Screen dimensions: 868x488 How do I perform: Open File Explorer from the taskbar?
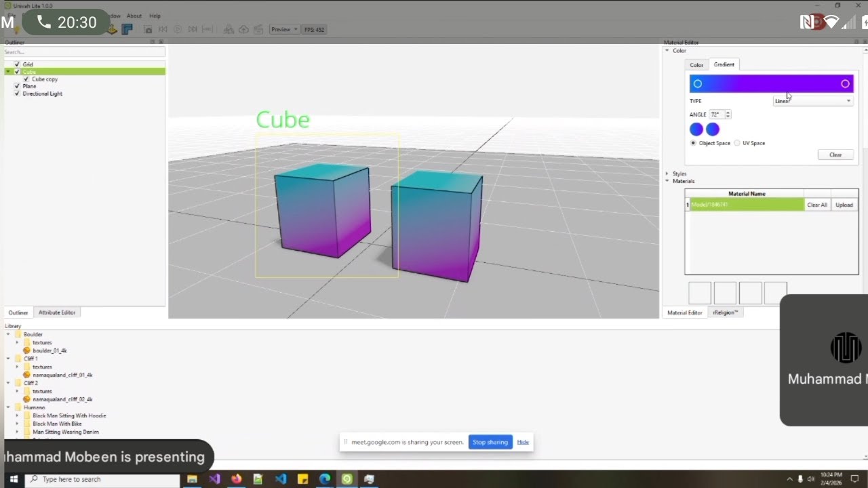192,479
